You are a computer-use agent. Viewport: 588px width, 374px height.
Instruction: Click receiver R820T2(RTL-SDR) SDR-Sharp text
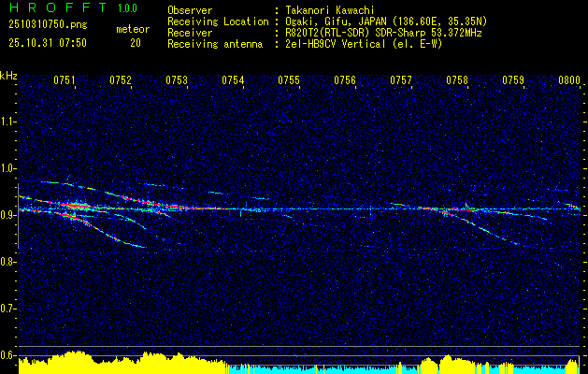(383, 33)
